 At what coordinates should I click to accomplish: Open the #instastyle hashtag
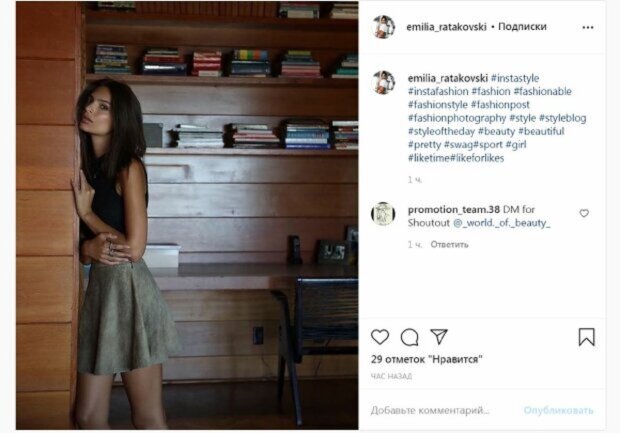click(x=515, y=78)
